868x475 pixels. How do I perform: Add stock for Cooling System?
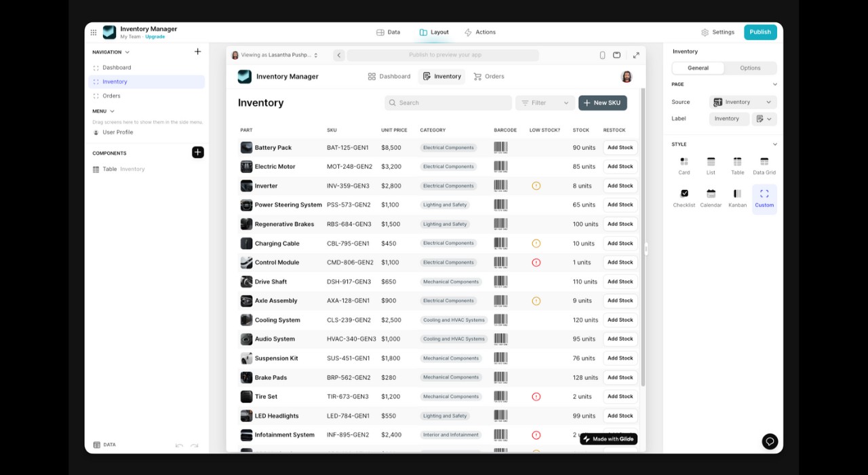(x=620, y=320)
